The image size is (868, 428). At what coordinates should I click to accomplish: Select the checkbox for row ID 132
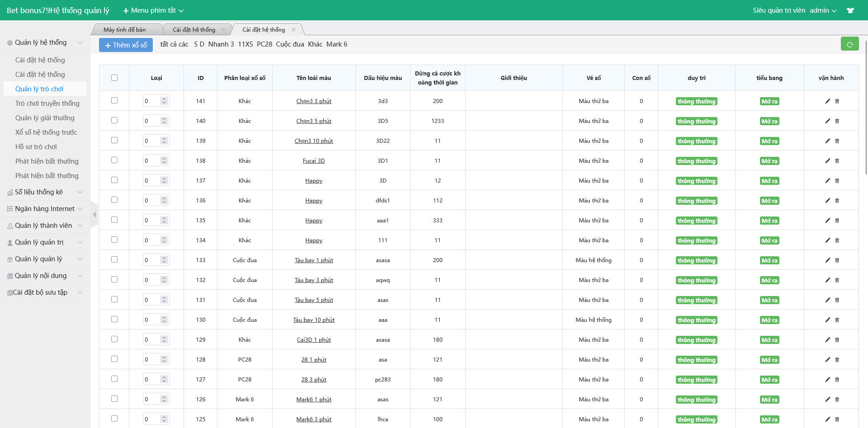[114, 280]
